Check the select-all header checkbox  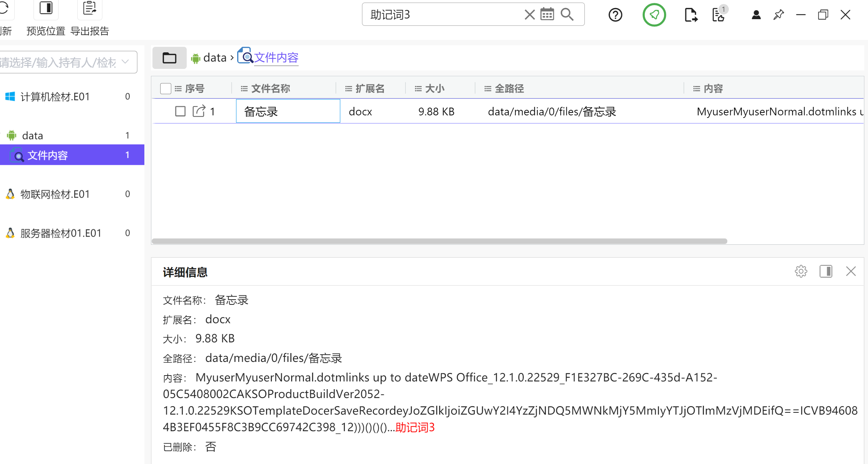click(x=166, y=89)
